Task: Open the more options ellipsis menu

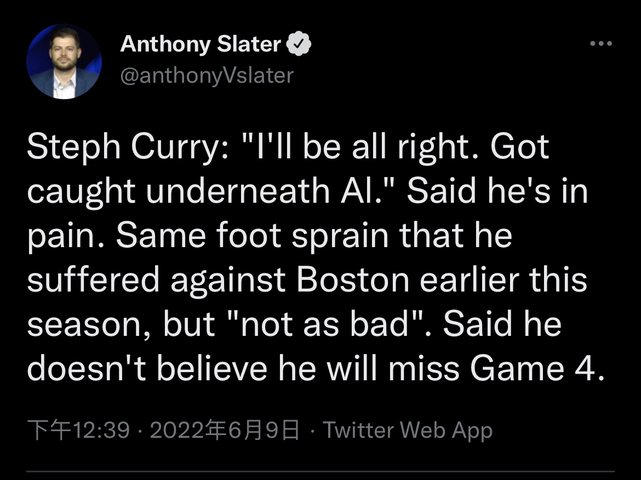Action: pyautogui.click(x=600, y=44)
